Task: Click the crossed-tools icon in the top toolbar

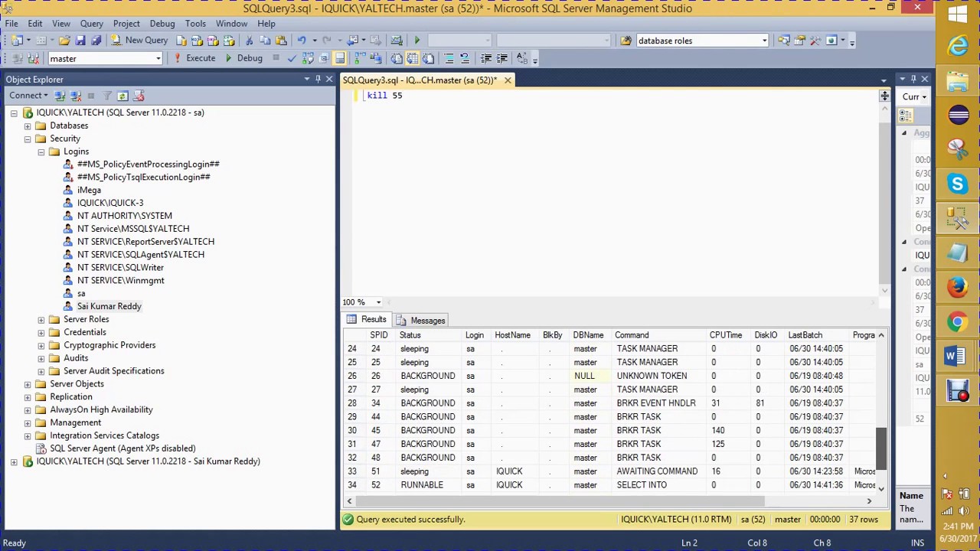Action: click(815, 41)
